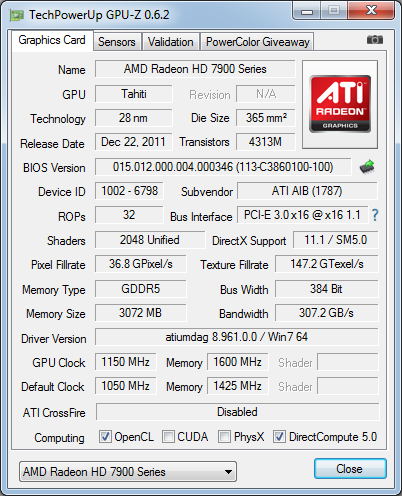Screen dimensions: 402x496
Task: Toggle the CUDA checkbox
Action: click(x=168, y=436)
